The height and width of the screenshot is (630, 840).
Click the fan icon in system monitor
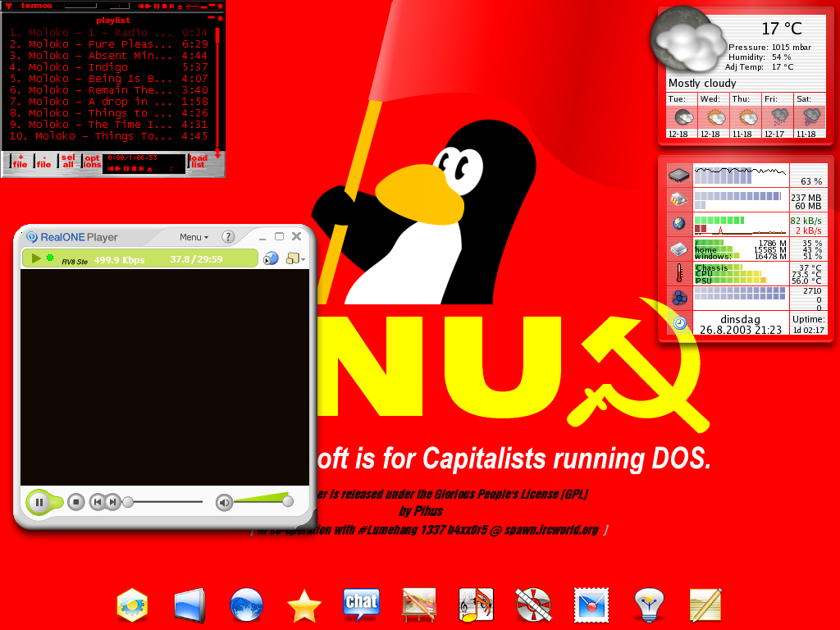pos(679,297)
